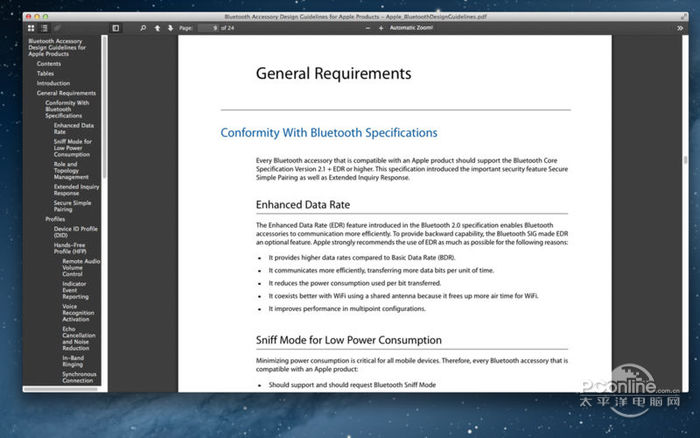The height and width of the screenshot is (438, 700).
Task: Toggle the sidebar panel
Action: coord(116,28)
